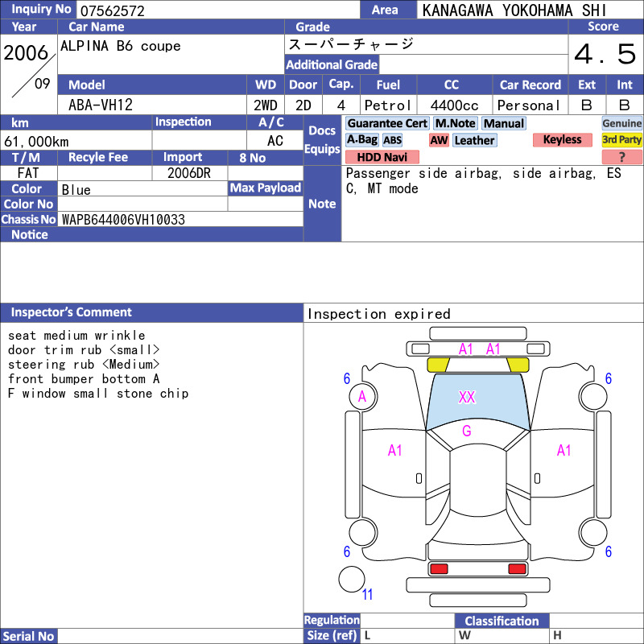Click the XX mark on windshield
This screenshot has width=644, height=644.
coord(467,397)
